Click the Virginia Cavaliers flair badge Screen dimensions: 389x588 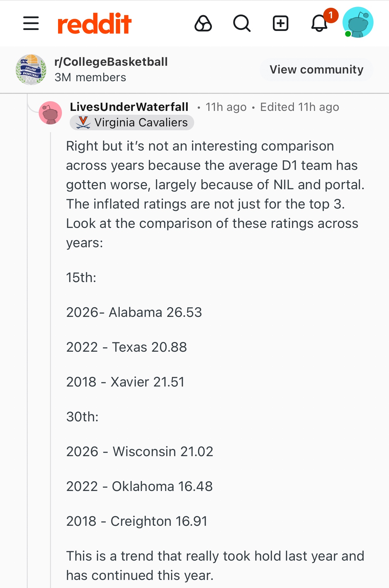(x=132, y=122)
